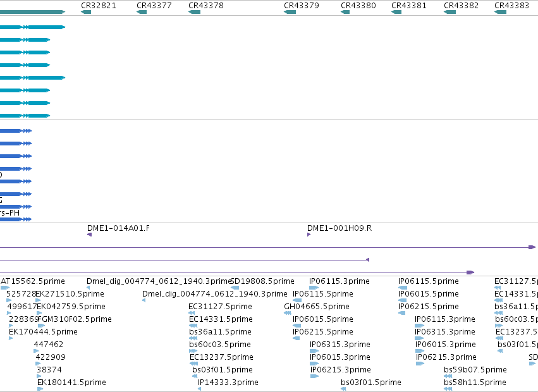This screenshot has width=538, height=392.
Task: Click the purple span ending with left arrowhead
Action: (x=184, y=260)
